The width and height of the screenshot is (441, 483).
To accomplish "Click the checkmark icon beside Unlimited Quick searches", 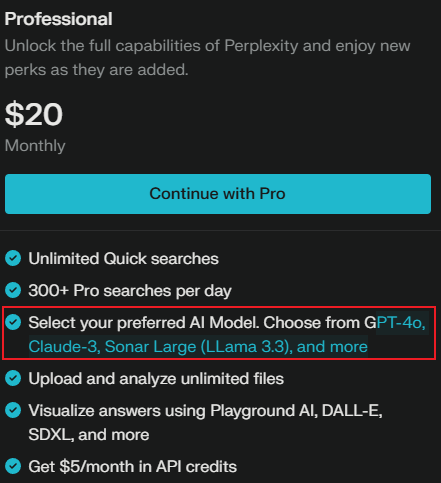I will click(13, 258).
